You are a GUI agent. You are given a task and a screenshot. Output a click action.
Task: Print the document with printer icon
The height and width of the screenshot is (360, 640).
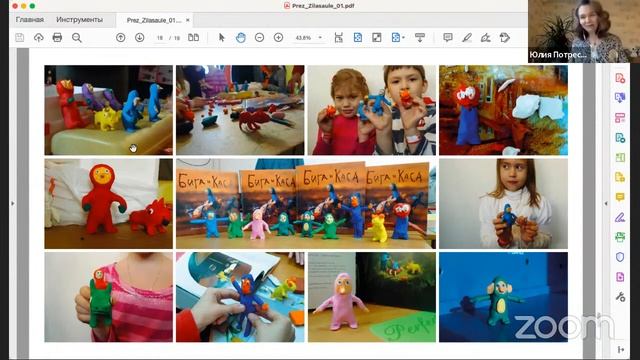click(57, 38)
